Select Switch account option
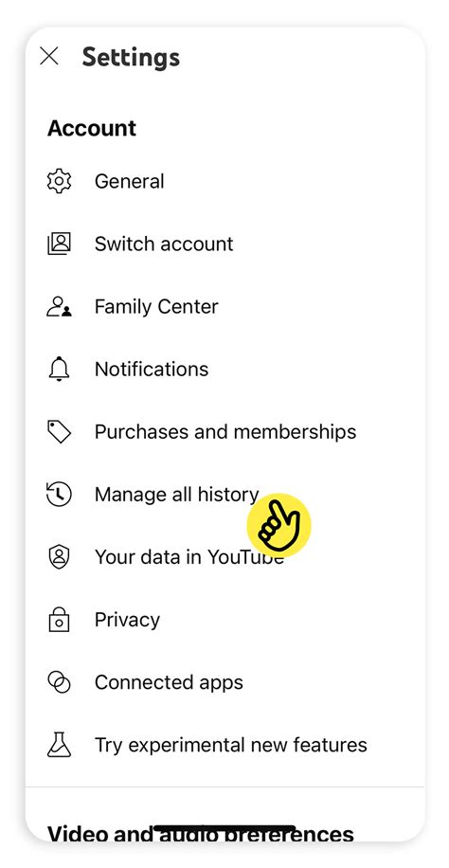The height and width of the screenshot is (868, 449). tap(224, 244)
